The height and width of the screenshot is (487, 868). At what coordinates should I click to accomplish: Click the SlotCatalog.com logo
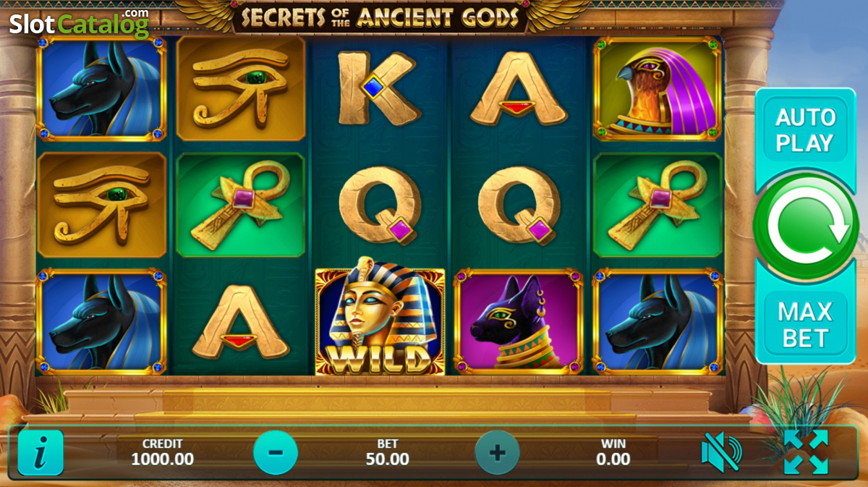[x=79, y=24]
